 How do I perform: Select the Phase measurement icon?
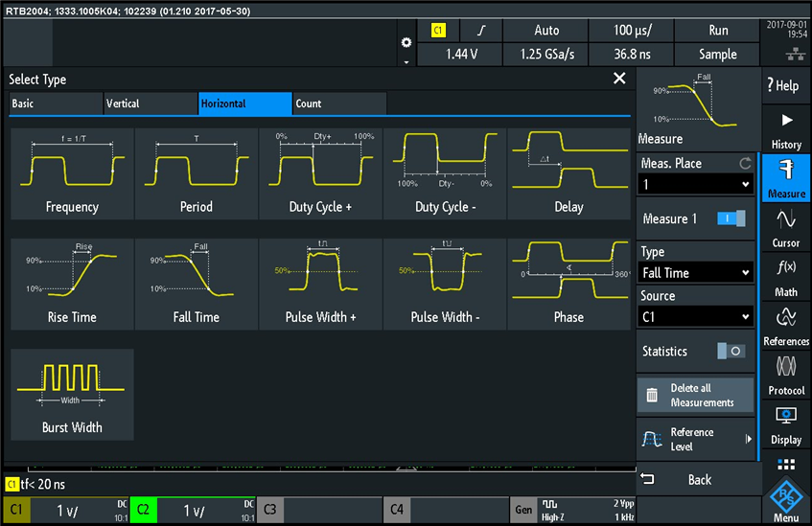click(x=568, y=284)
